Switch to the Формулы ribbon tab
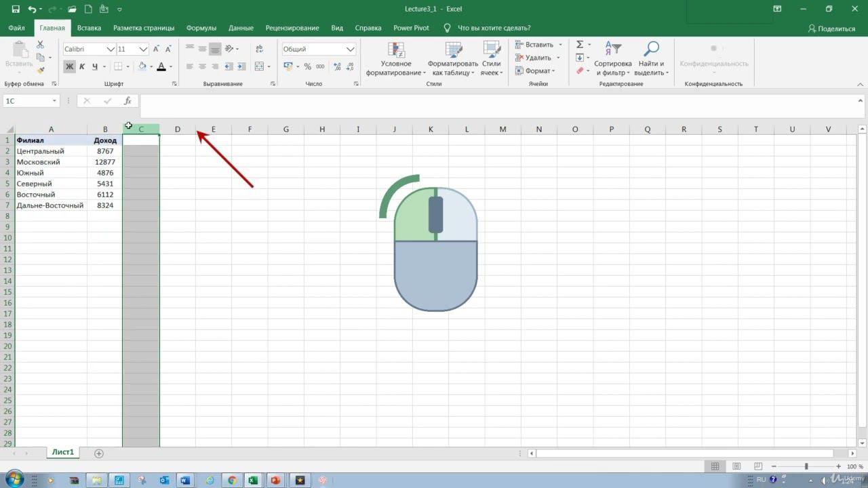The width and height of the screenshot is (868, 488). coord(201,28)
